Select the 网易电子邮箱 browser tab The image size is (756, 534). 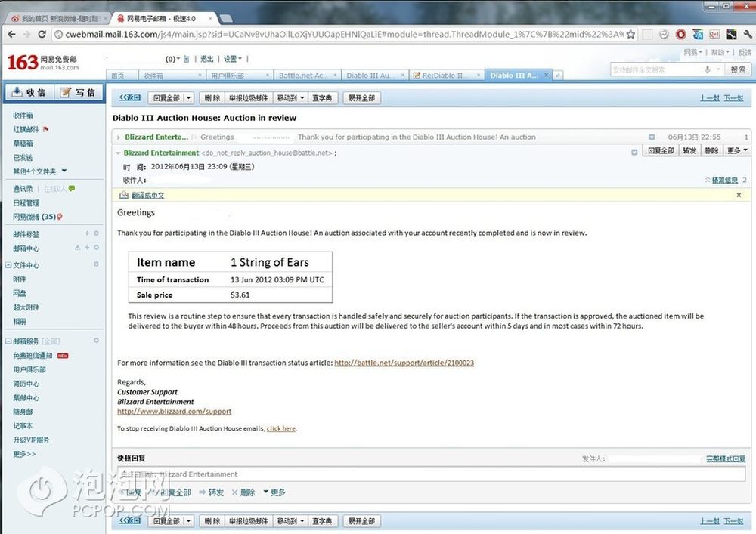[x=164, y=18]
